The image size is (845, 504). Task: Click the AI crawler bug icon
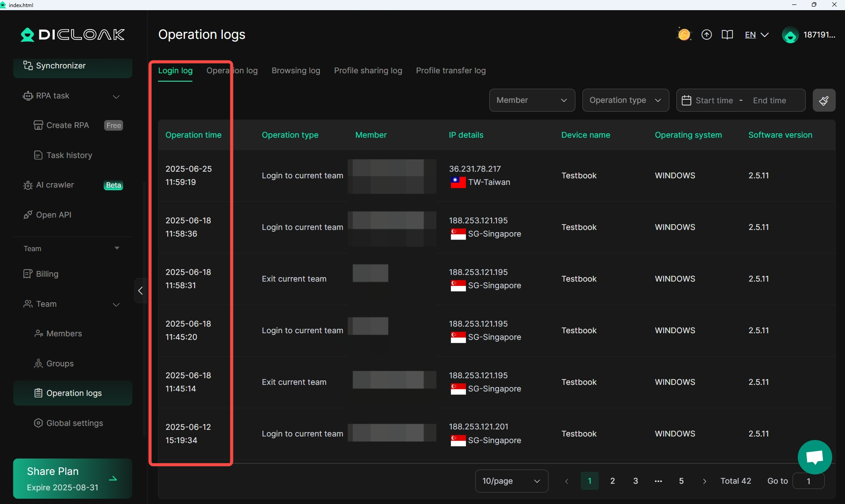click(28, 185)
